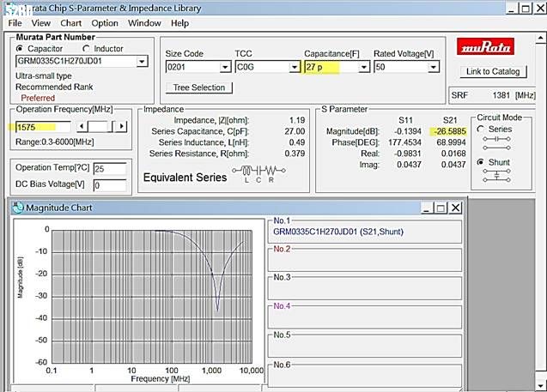The image size is (547, 392).
Task: Select Series circuit mode
Action: (481, 129)
